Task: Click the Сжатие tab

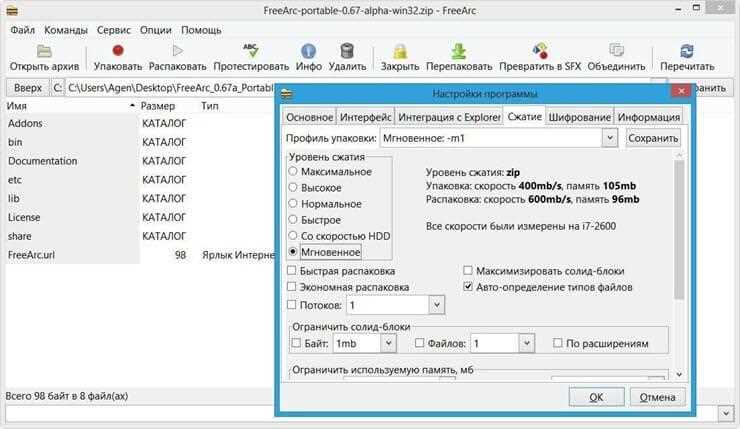Action: point(524,116)
